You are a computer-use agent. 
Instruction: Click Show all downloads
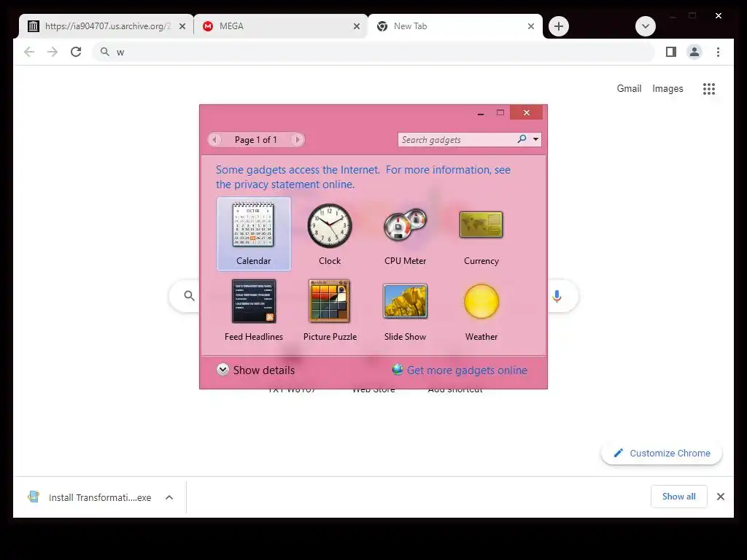pyautogui.click(x=679, y=497)
